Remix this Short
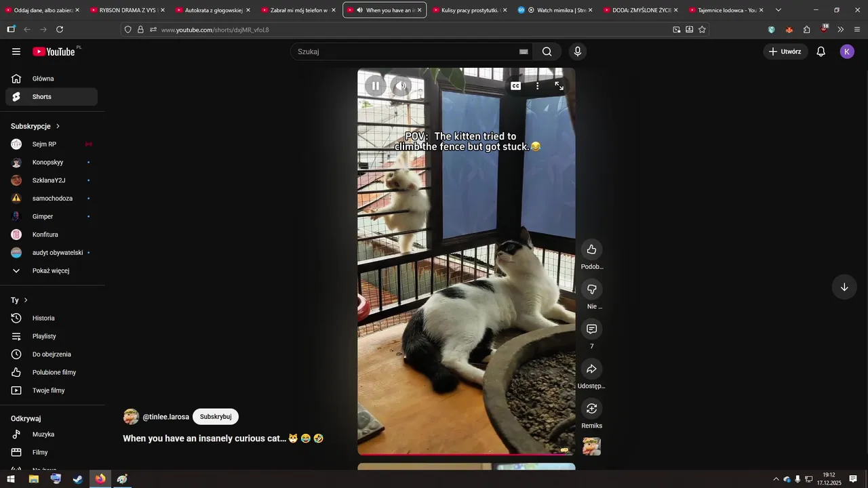 (x=591, y=409)
